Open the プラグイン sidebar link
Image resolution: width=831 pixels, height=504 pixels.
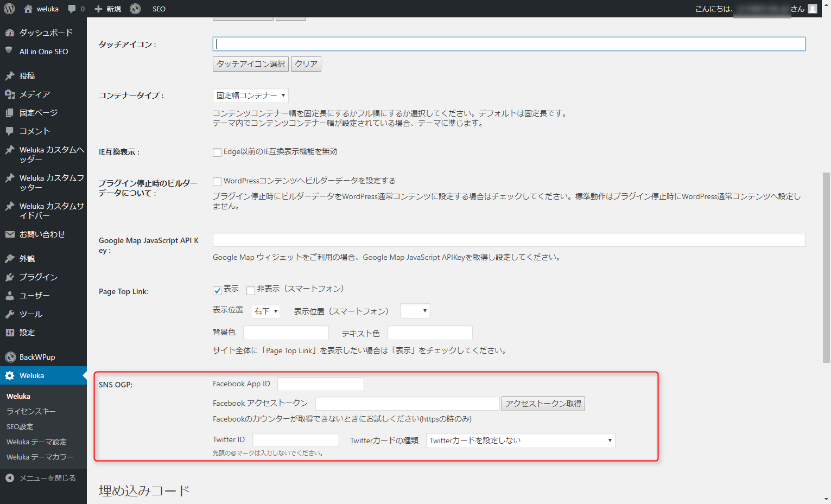point(39,277)
